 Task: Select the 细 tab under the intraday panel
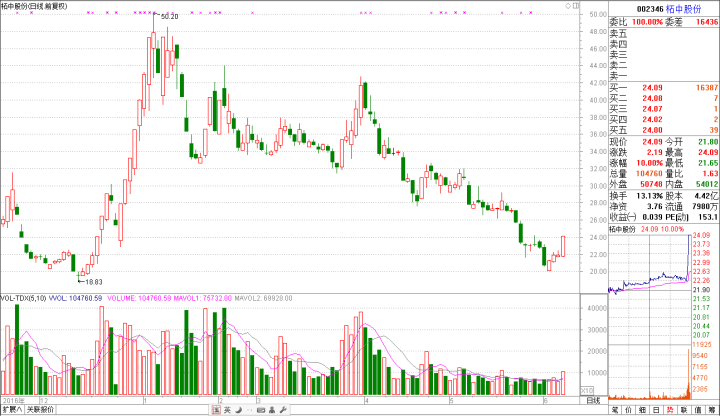[x=642, y=410]
